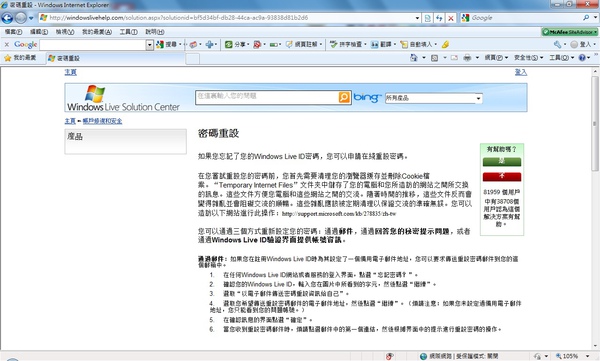Click the Windows Live Solution Center logo
Viewport: 600px width, 361px height.
pos(123,98)
